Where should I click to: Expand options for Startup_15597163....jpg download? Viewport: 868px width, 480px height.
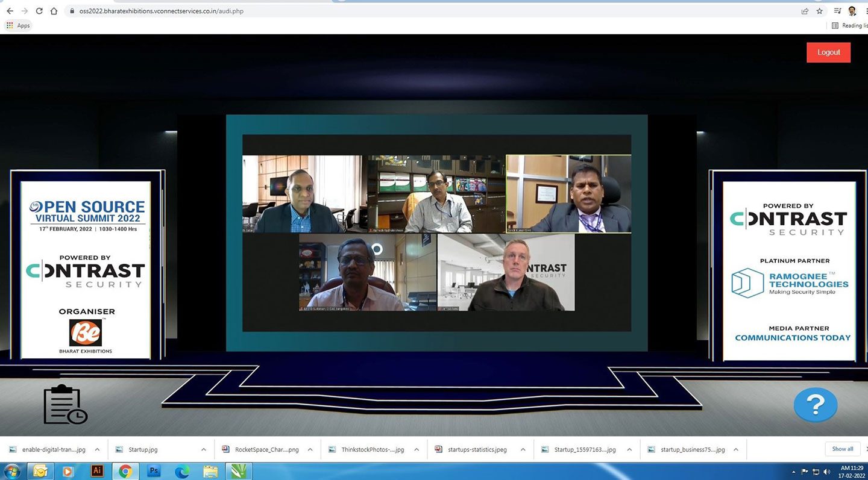coord(629,449)
